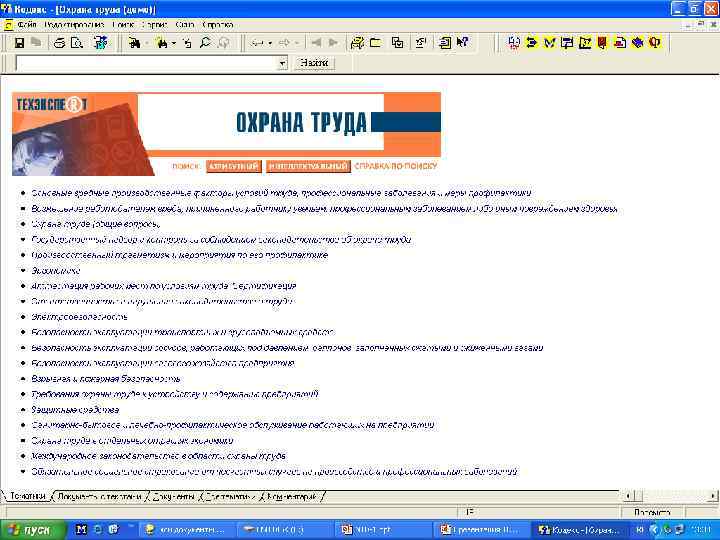Click the blue book stack product icon
The width and height of the screenshot is (720, 540).
click(x=637, y=43)
